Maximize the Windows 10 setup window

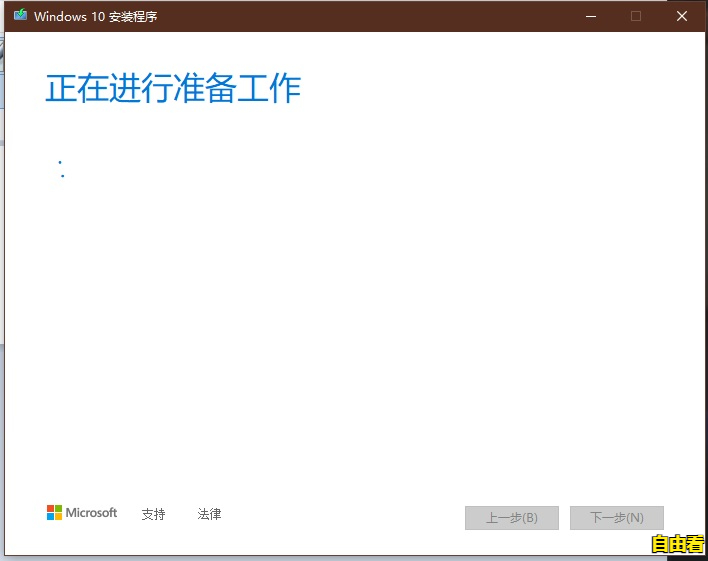636,17
